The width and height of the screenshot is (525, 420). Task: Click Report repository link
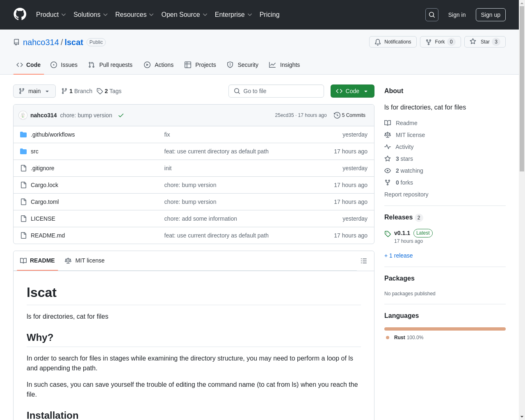pos(406,194)
